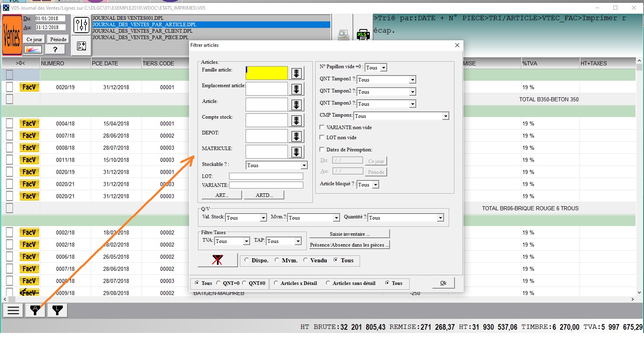Click the XLS printer export icon
Viewport: 644px width, 337px height.
[363, 34]
